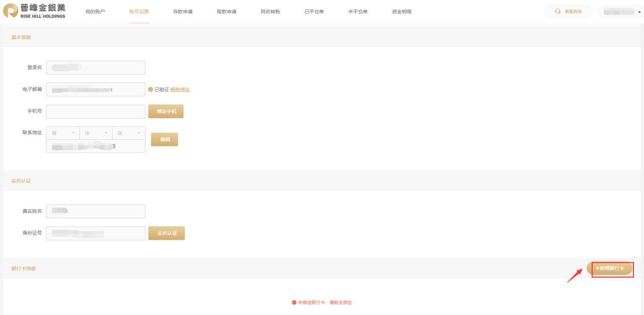The height and width of the screenshot is (315, 644).
Task: Switch to 账号设置 tab
Action: tap(139, 12)
